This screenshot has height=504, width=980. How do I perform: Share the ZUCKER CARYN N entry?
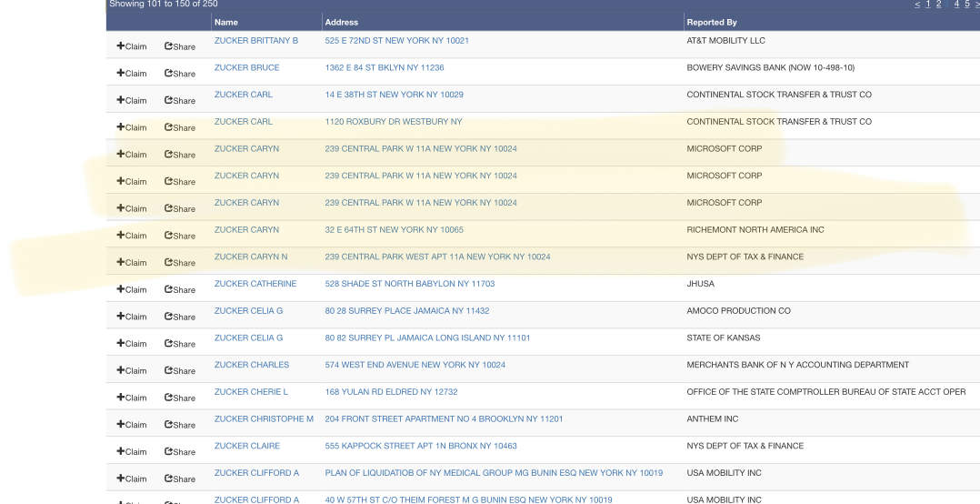point(180,262)
